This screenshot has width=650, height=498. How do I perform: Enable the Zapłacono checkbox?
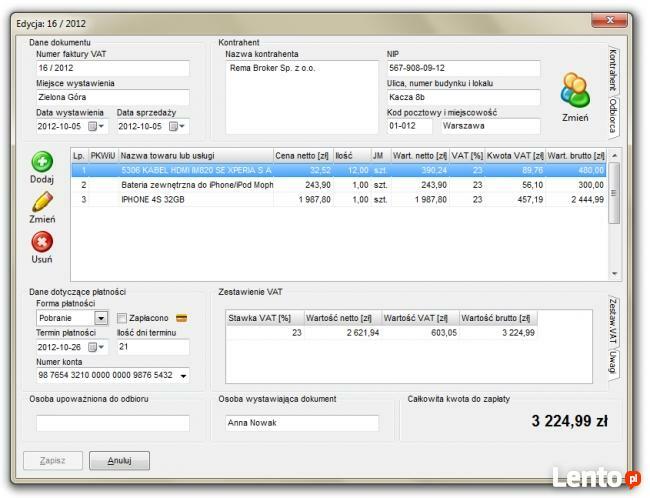[122, 318]
